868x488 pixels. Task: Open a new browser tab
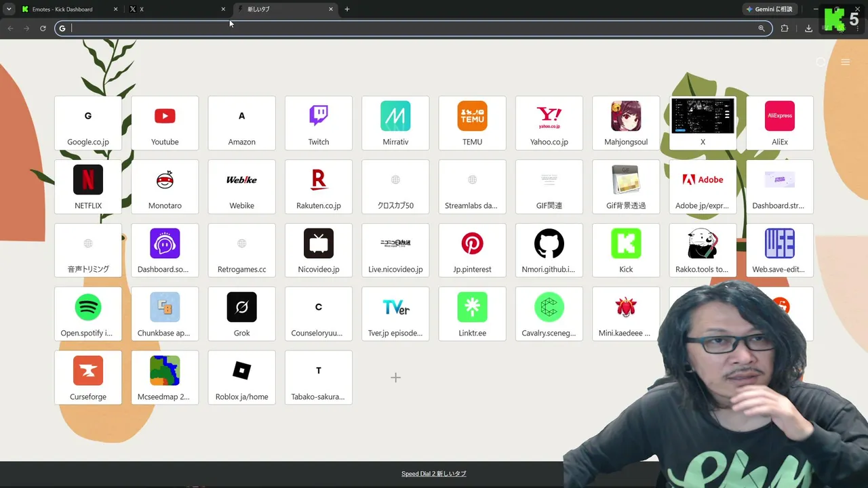coord(347,9)
